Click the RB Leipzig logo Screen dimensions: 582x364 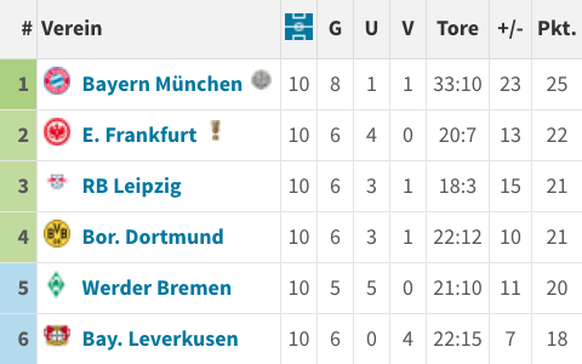tap(57, 182)
